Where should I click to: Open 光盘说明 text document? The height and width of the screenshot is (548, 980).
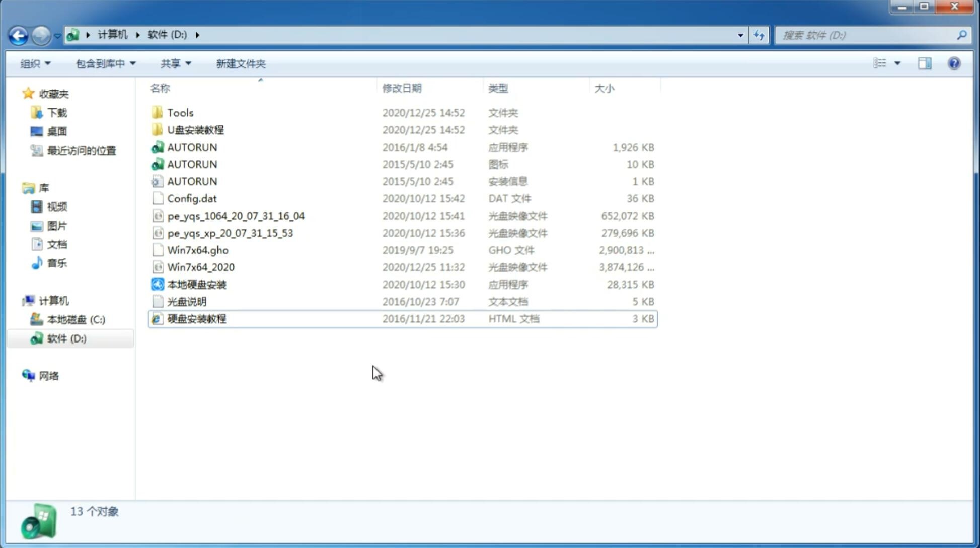point(186,301)
